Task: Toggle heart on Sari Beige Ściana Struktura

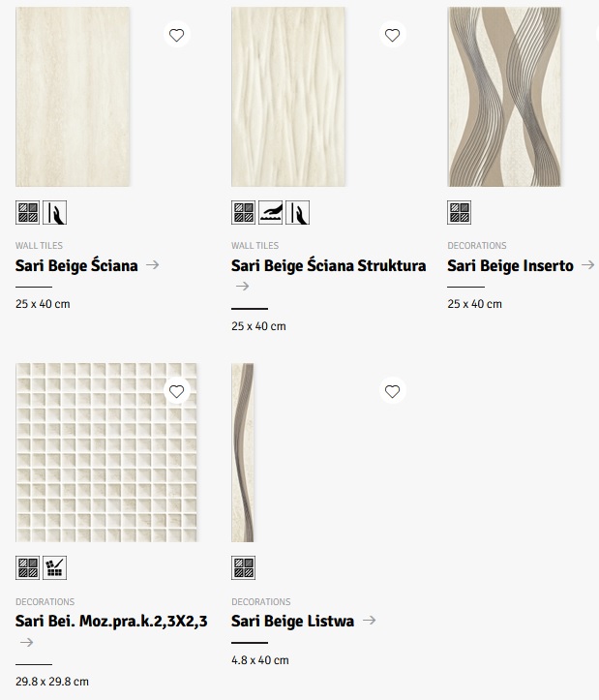Action: tap(392, 35)
